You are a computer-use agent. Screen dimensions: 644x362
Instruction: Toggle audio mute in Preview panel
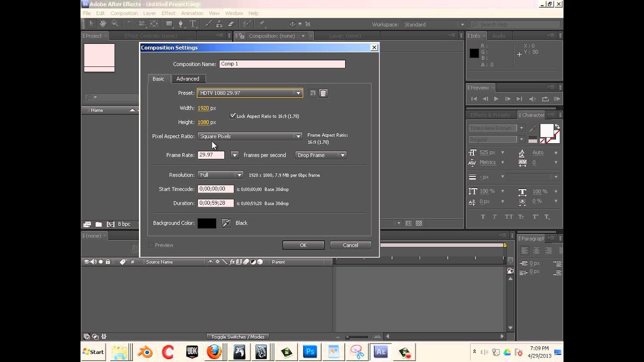pyautogui.click(x=532, y=99)
